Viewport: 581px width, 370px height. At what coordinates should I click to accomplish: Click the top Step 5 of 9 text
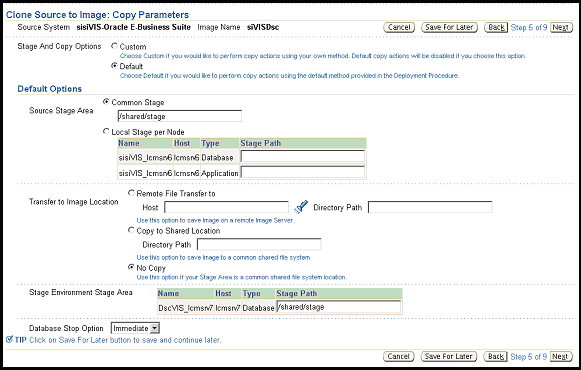(529, 27)
